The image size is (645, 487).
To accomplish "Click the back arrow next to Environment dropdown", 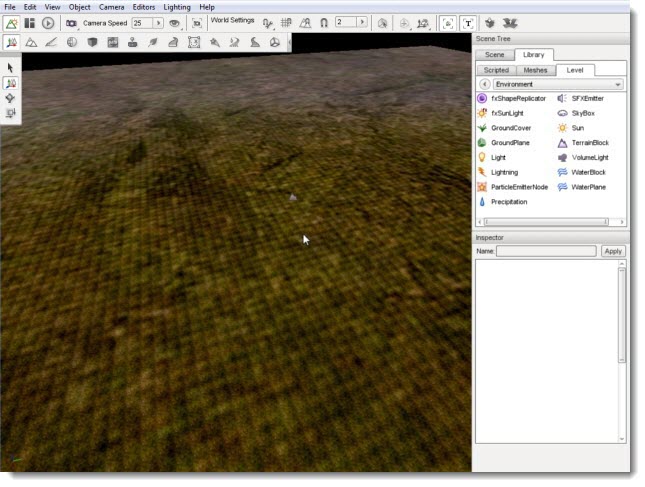I will pos(484,85).
